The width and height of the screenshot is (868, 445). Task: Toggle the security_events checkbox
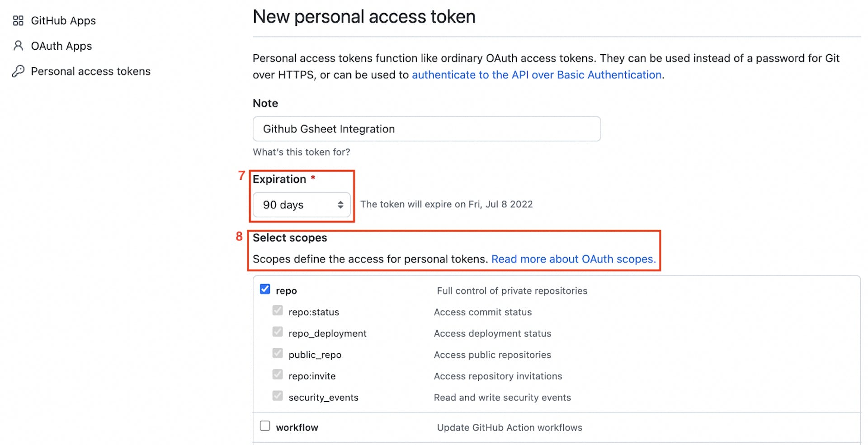pyautogui.click(x=278, y=396)
